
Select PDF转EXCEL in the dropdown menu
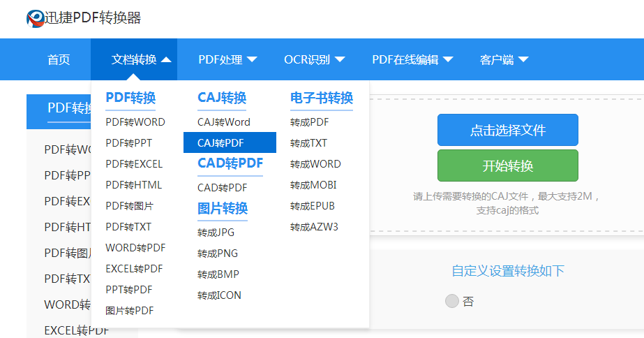[134, 164]
